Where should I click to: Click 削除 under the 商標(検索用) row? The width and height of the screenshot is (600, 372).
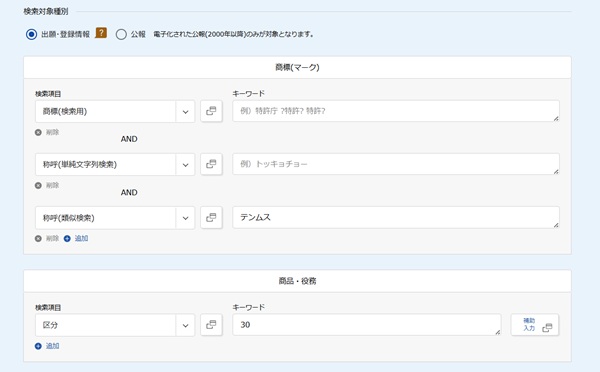click(52, 132)
